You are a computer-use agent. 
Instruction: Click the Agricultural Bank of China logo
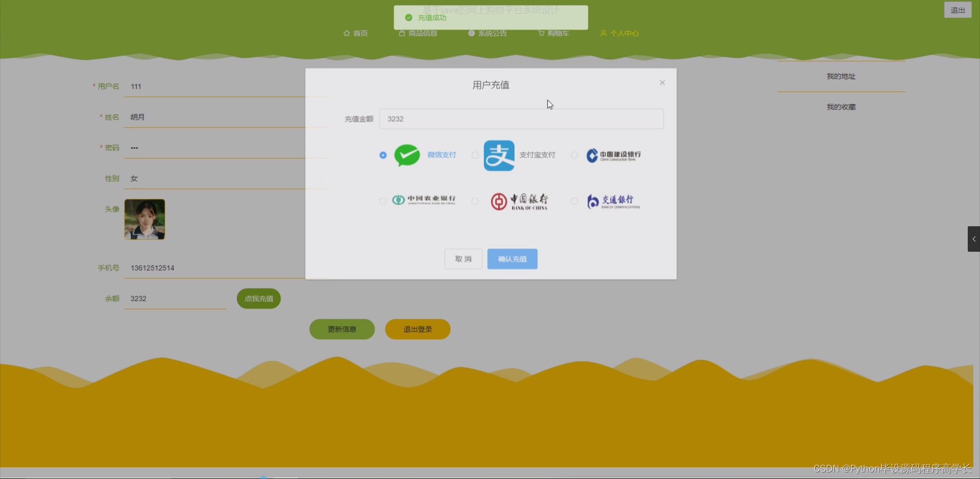[424, 200]
